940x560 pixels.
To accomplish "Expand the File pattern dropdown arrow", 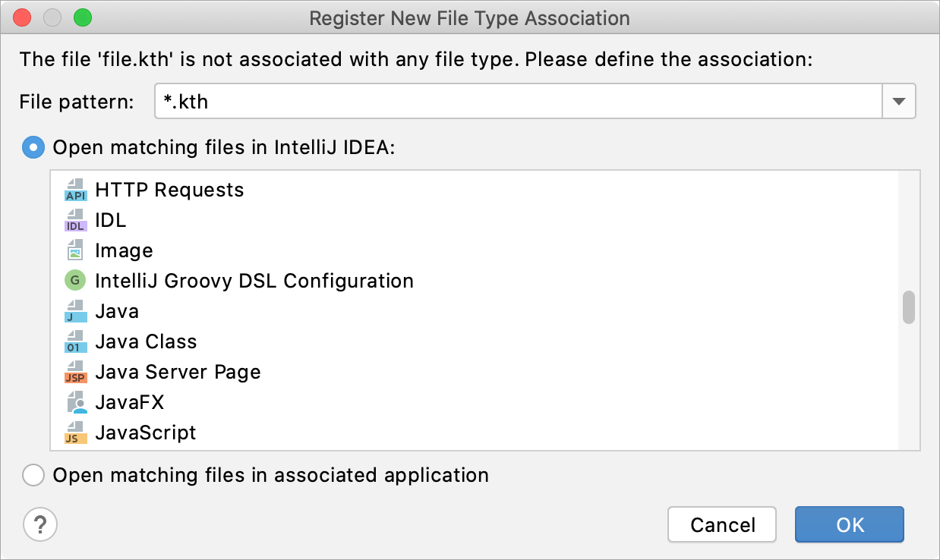I will pos(899,102).
